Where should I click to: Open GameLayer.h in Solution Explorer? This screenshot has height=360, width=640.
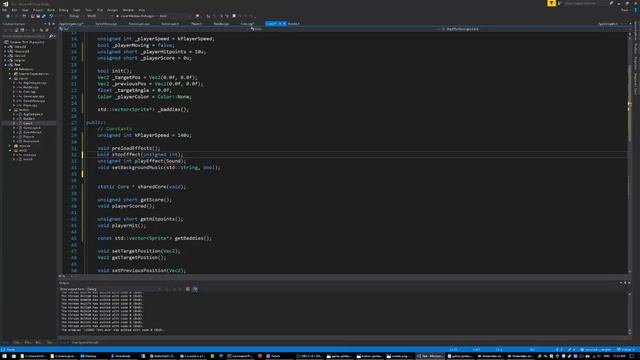tap(32, 128)
